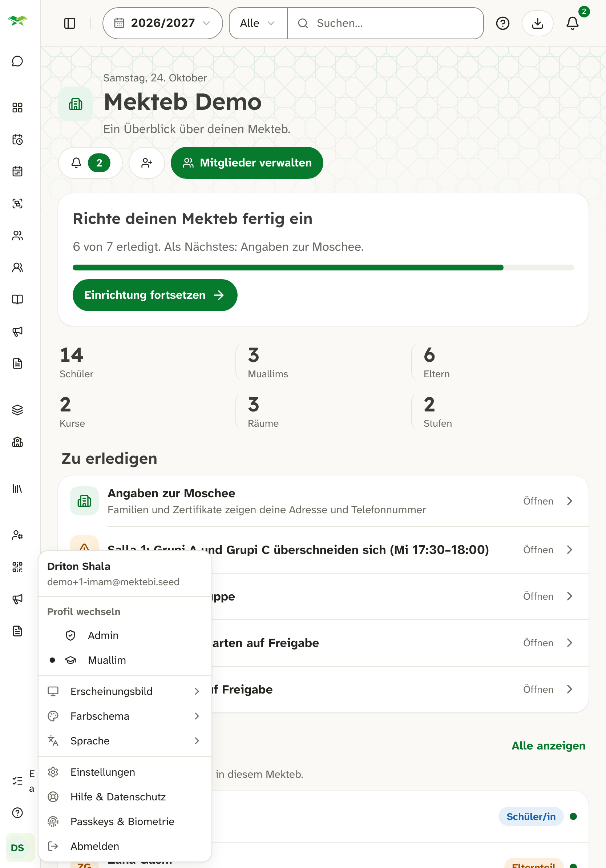Open the Salla 1 overlap warning row
606x868 pixels.
[x=323, y=550]
